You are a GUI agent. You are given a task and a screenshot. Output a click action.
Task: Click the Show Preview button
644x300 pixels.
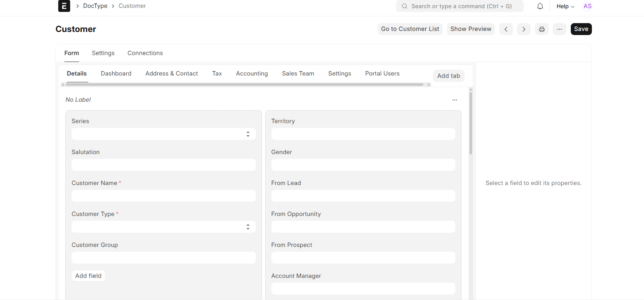470,29
